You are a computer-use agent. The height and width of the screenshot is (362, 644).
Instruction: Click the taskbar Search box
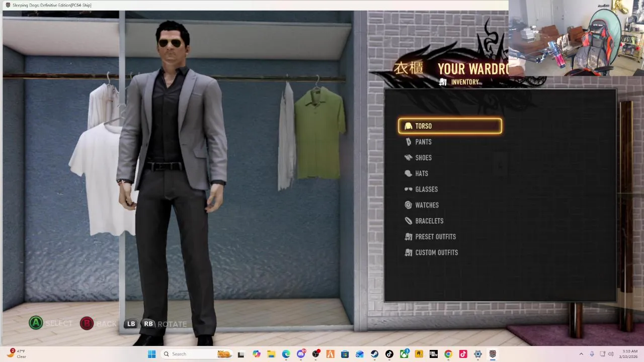[196, 354]
